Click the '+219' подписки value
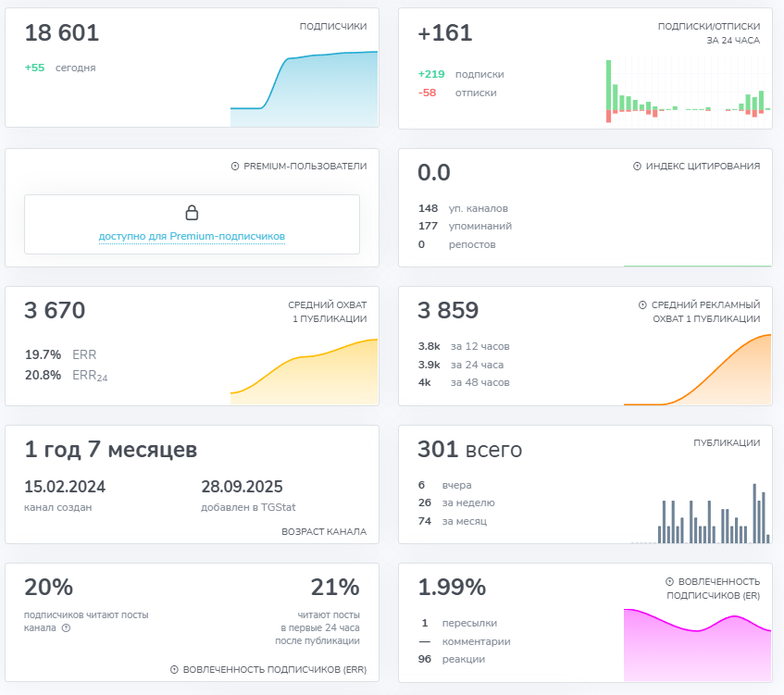Screen dimensions: 784x695 pos(431,74)
